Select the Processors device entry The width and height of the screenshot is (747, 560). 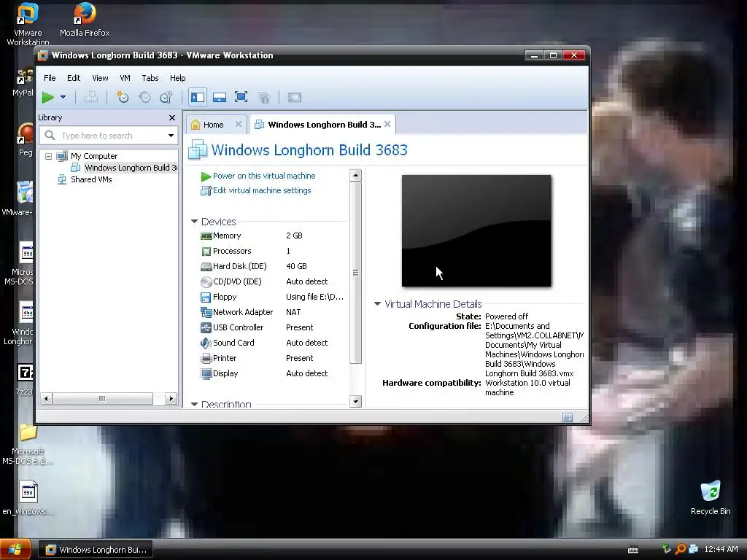pos(271,251)
